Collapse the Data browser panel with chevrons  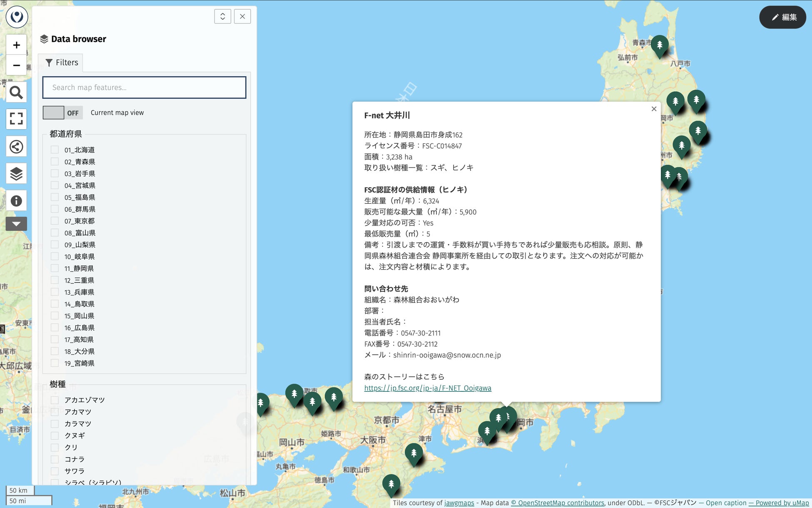(223, 17)
